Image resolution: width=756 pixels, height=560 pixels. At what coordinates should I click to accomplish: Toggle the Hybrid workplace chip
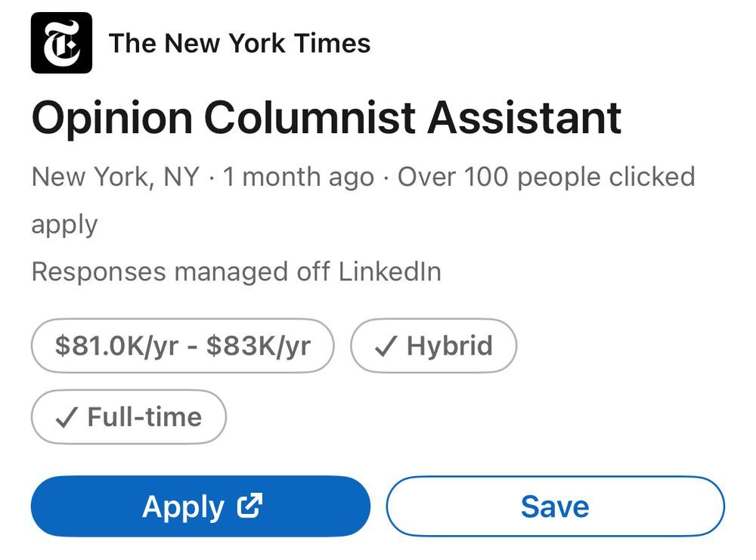tap(434, 346)
